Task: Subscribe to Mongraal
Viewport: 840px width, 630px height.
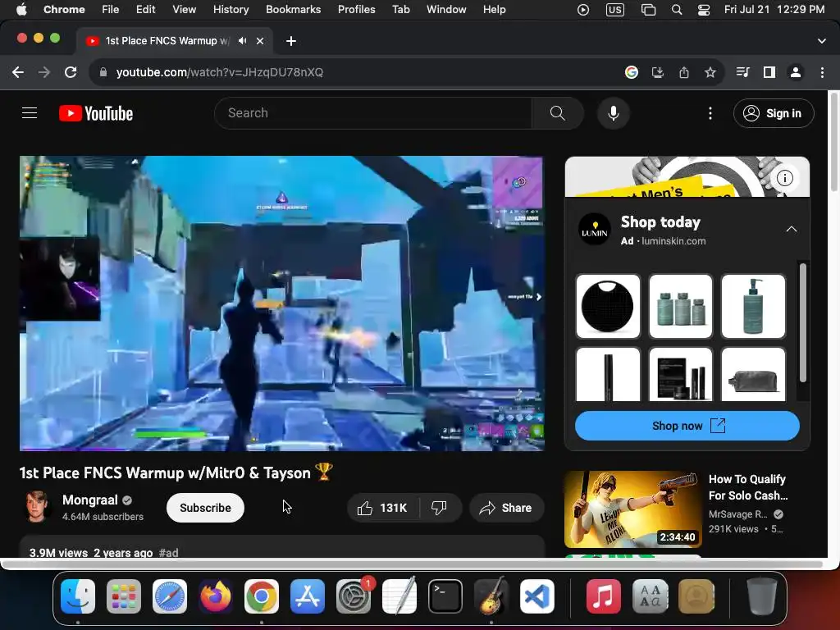Action: point(205,508)
